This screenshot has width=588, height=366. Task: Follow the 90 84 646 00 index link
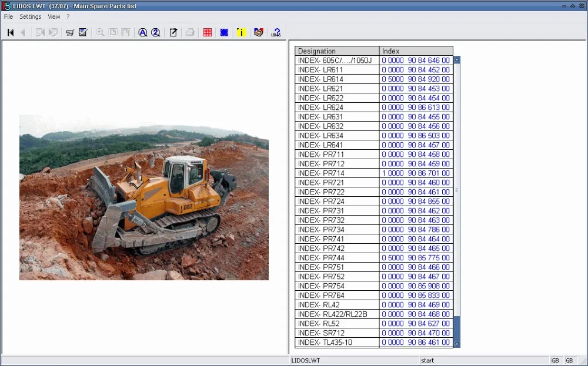pyautogui.click(x=416, y=60)
